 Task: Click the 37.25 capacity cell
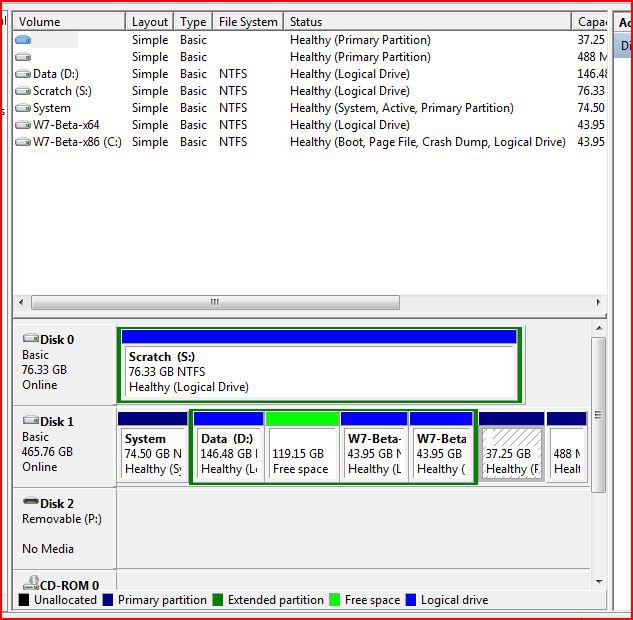(x=591, y=40)
